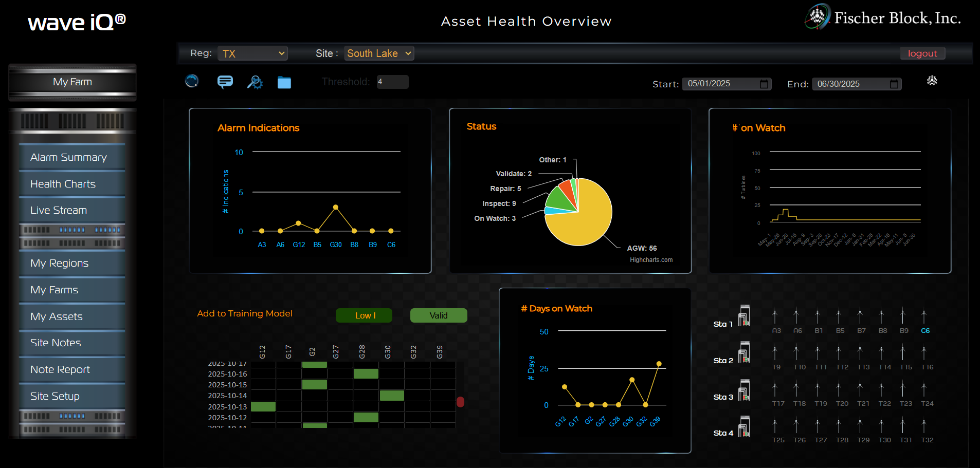Select turbine T14 icon
Screen dimensions: 980x468
point(881,353)
